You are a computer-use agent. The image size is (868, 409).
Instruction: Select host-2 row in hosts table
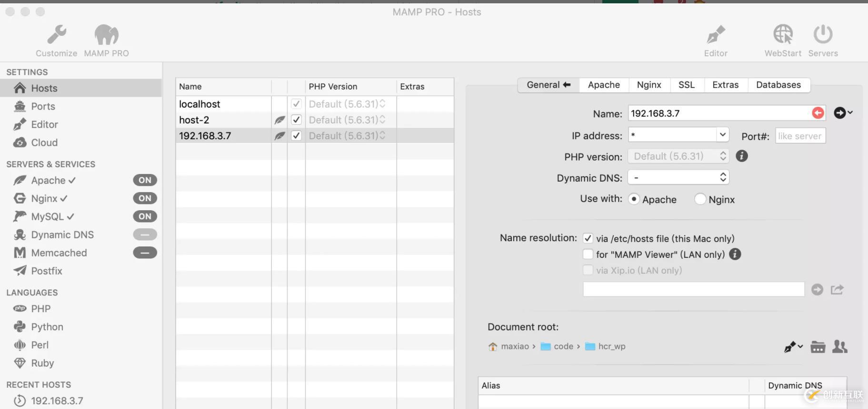pos(314,120)
